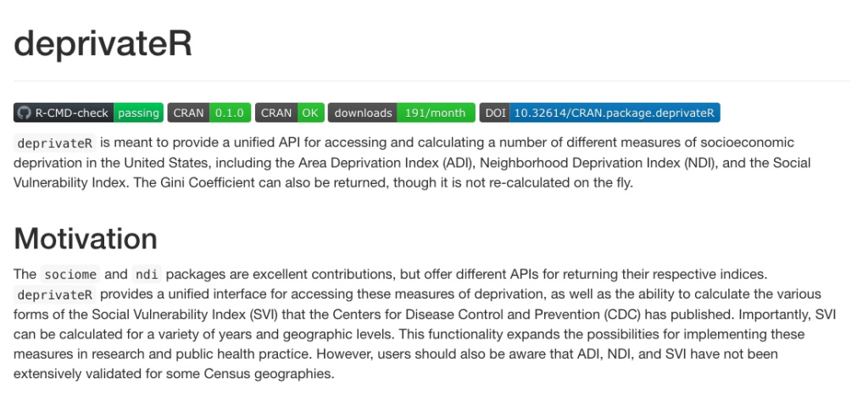868x413 pixels.
Task: Click the green 'passing' status label
Action: point(138,113)
